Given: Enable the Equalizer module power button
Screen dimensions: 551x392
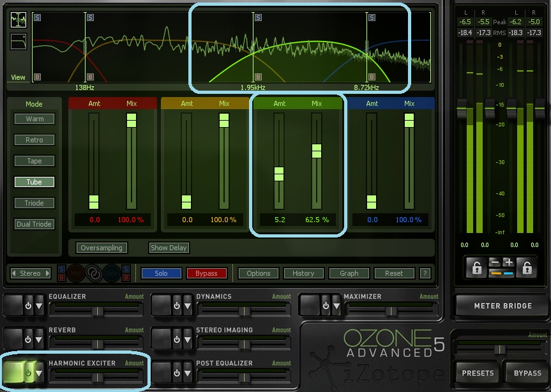Looking at the screenshot, I should 29,306.
